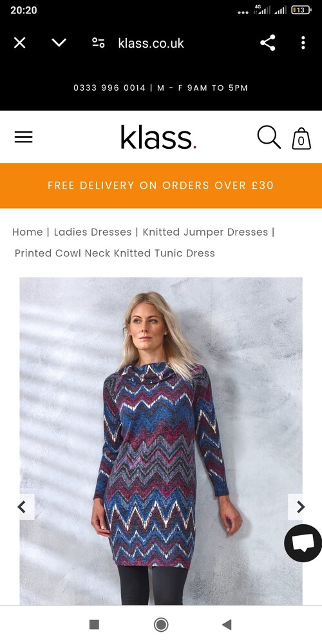Close the browser custom tab
Screen dimensions: 322x644
20,43
